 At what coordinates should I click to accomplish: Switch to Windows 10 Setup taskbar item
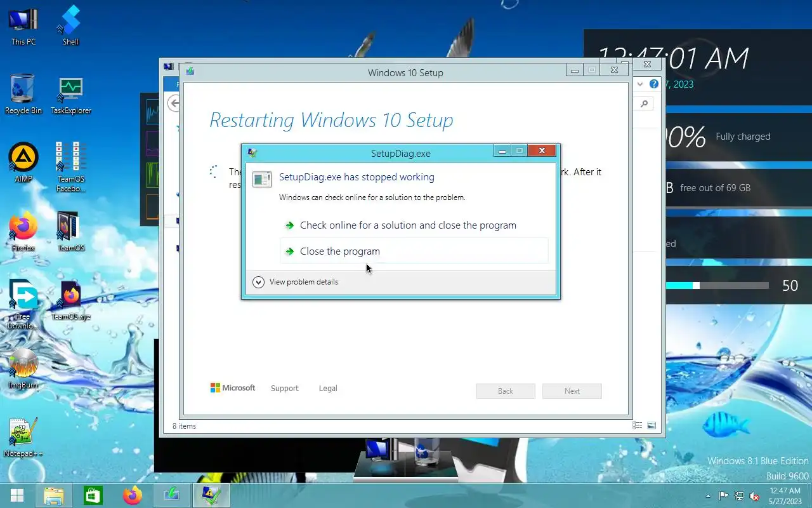tap(172, 495)
